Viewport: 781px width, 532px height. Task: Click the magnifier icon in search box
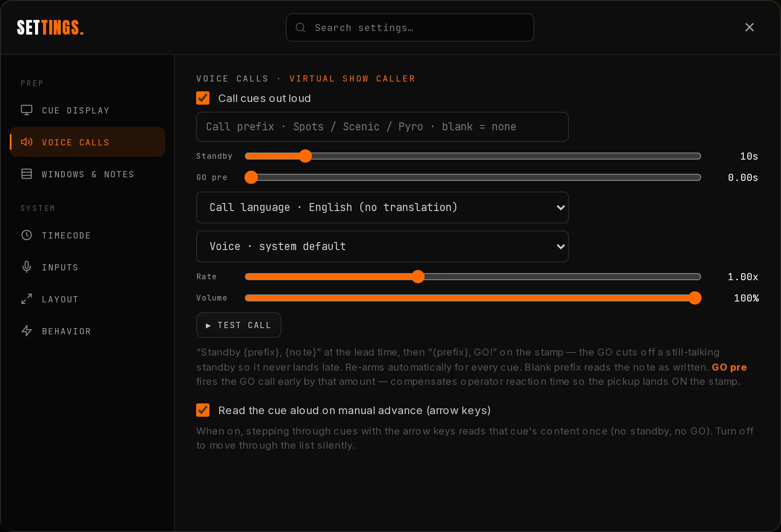click(300, 27)
